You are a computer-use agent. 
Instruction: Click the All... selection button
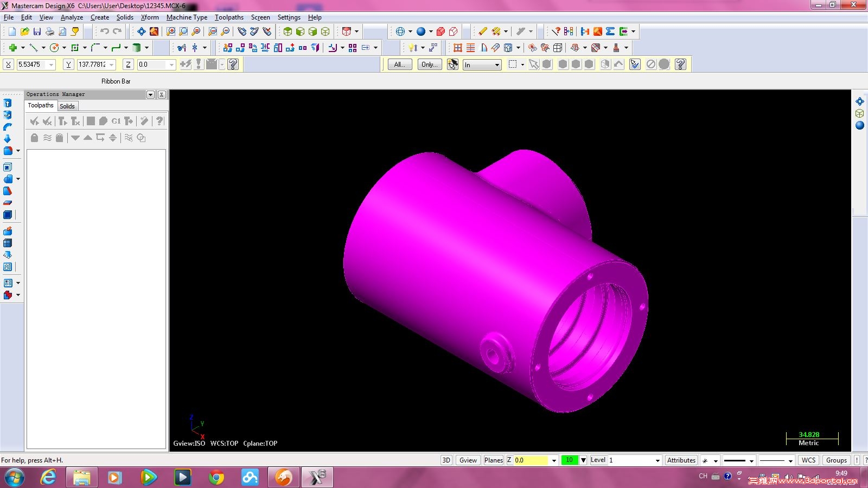coord(400,65)
